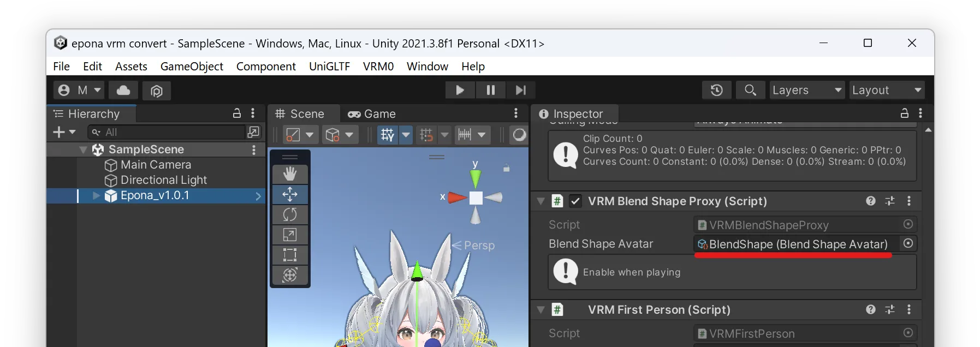This screenshot has height=347, width=980.
Task: Switch to the Game tab
Action: pos(372,114)
